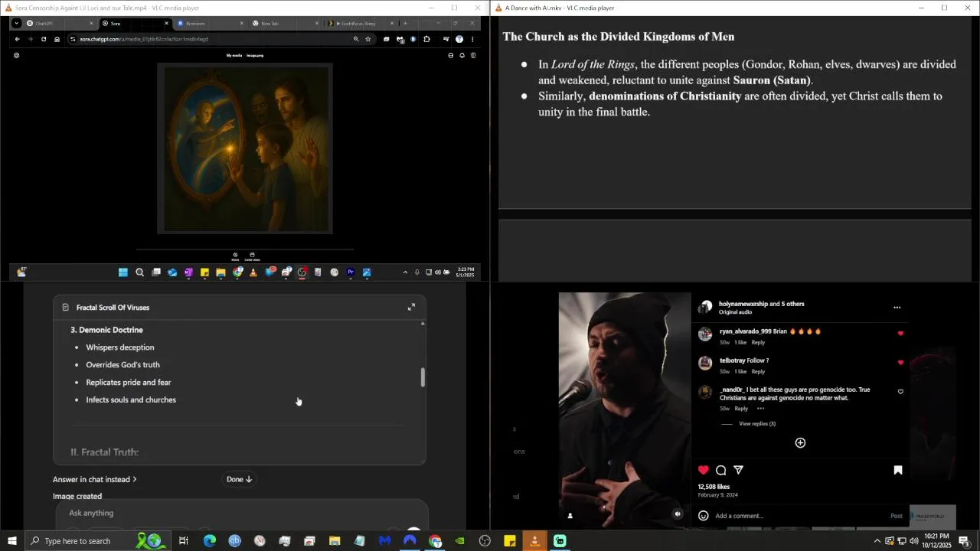
Task: Open Microsoft Edge from taskbar
Action: (x=210, y=541)
